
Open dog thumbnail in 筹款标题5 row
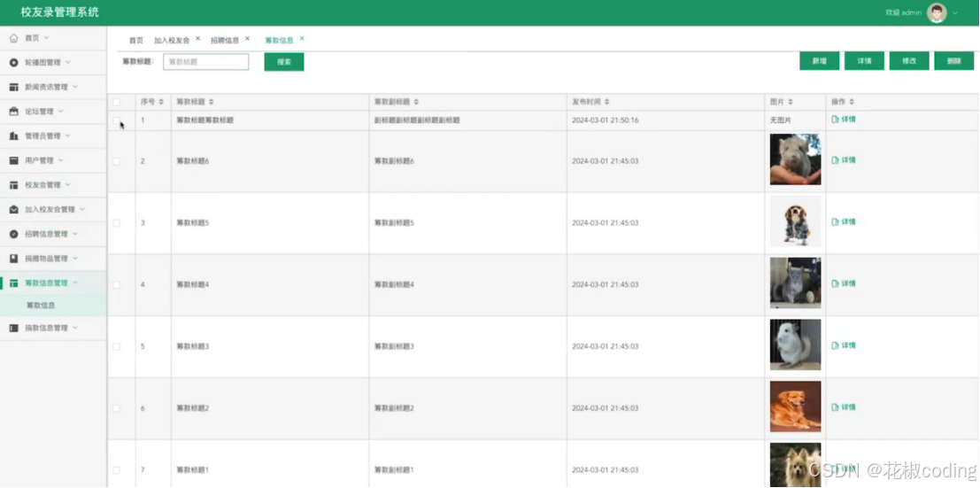(795, 221)
